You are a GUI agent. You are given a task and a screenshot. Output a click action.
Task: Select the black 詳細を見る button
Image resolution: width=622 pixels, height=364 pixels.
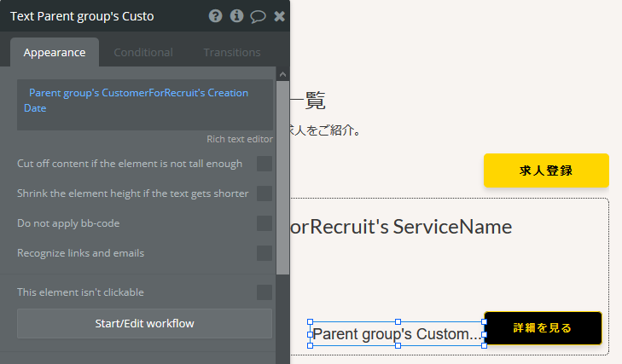point(543,328)
